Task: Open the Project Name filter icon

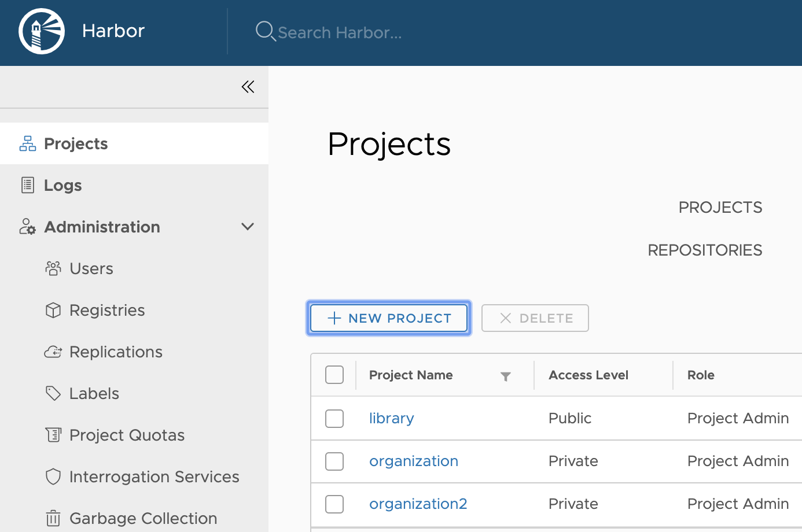Action: click(505, 376)
